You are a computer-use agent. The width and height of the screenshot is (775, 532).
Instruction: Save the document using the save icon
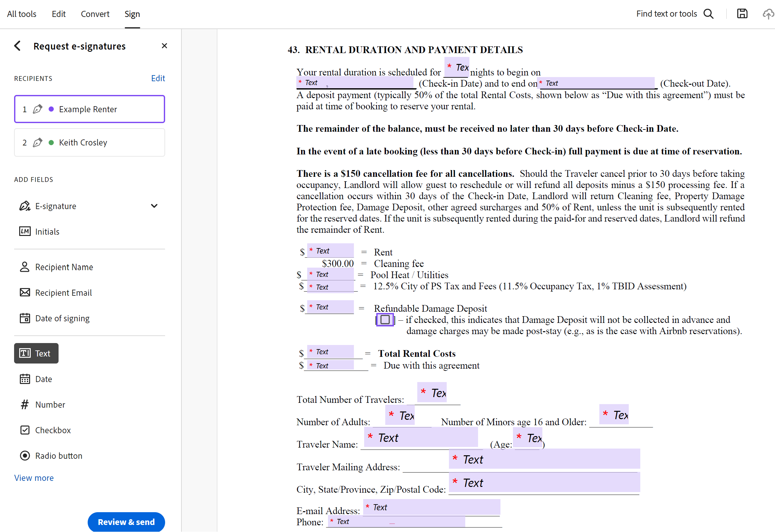tap(742, 14)
